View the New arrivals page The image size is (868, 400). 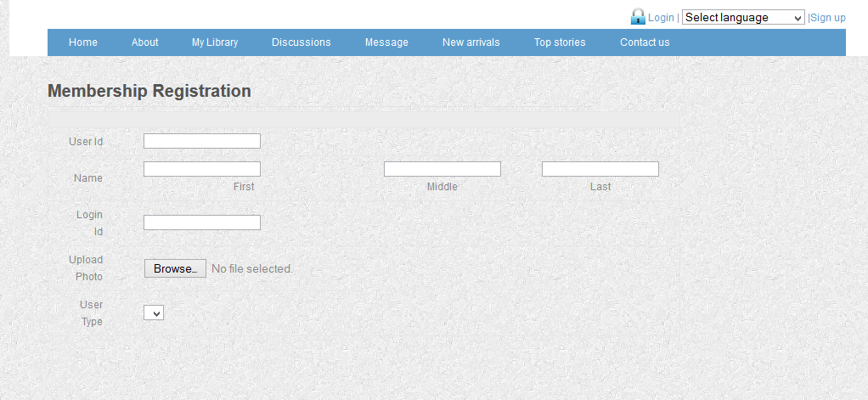click(471, 42)
